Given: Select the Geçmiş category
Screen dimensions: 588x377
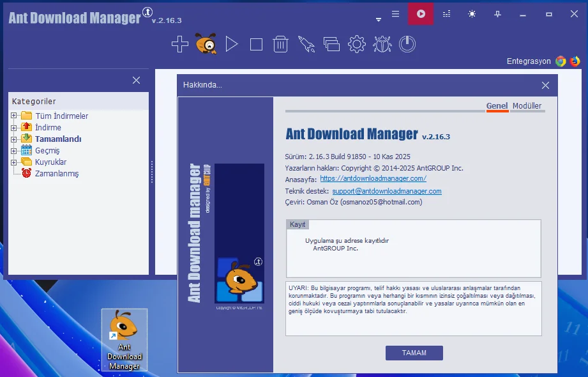Looking at the screenshot, I should click(47, 151).
